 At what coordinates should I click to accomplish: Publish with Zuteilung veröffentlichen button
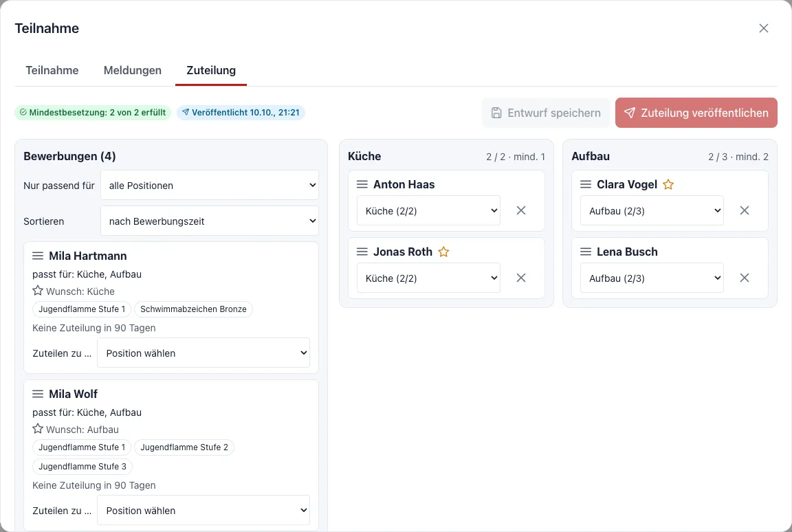click(696, 113)
